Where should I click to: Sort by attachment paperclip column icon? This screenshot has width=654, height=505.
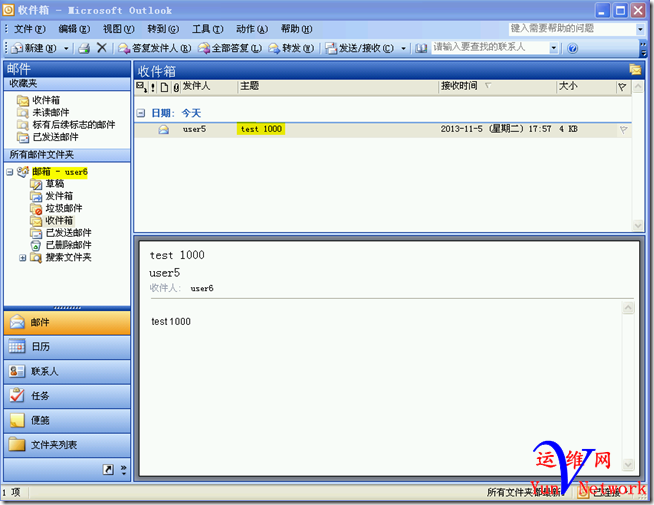(x=176, y=87)
